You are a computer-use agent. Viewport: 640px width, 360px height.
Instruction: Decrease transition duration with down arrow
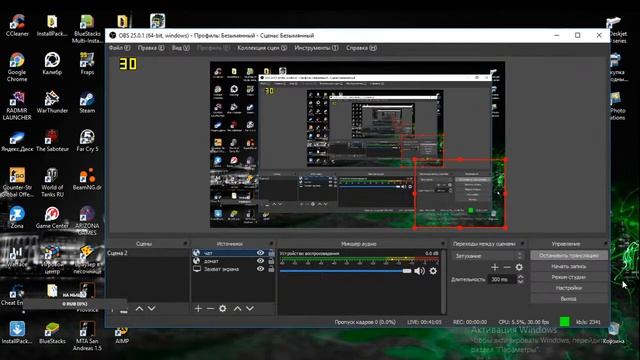[520, 282]
